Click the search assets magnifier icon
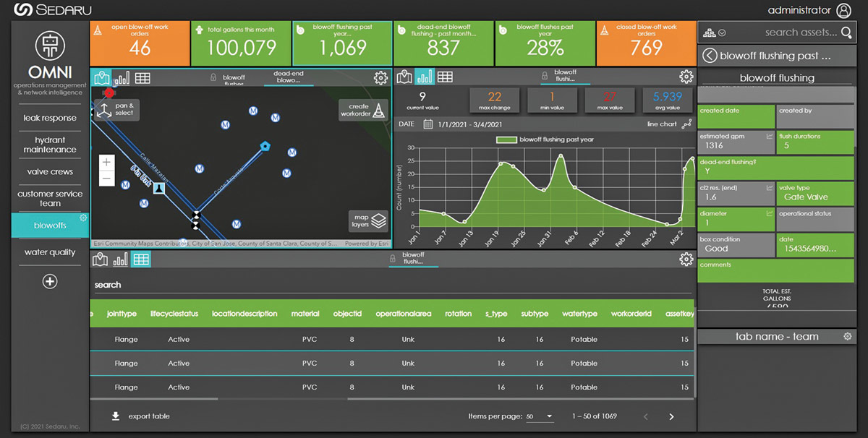Viewport: 868px width, 438px height. point(847,33)
